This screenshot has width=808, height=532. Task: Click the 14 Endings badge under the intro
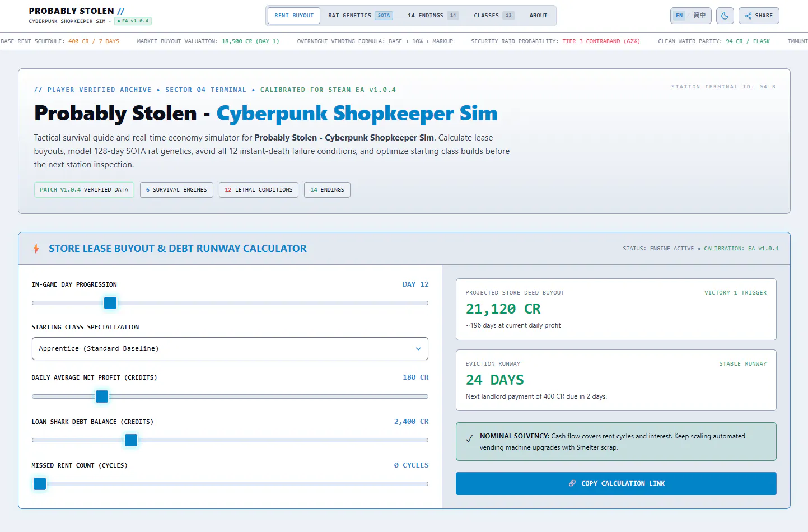tap(327, 190)
